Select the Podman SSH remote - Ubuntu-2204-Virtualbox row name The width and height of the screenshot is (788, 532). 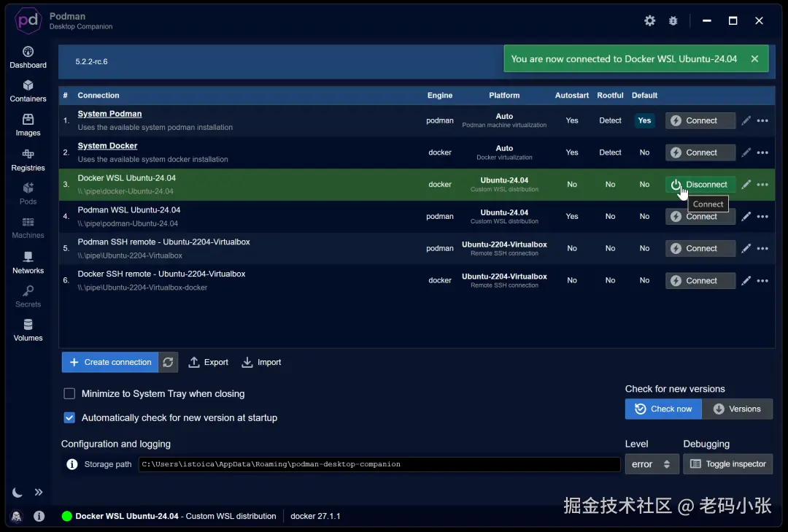pyautogui.click(x=164, y=242)
